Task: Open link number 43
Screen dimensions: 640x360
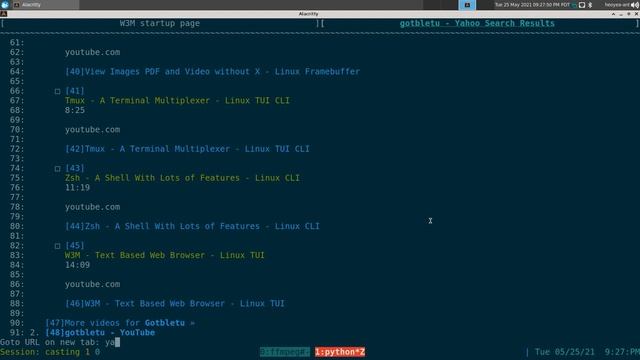Action: pyautogui.click(x=75, y=168)
